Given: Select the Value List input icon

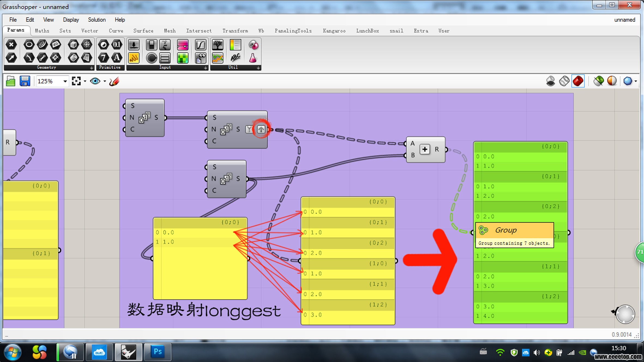Looking at the screenshot, I should point(165,57).
